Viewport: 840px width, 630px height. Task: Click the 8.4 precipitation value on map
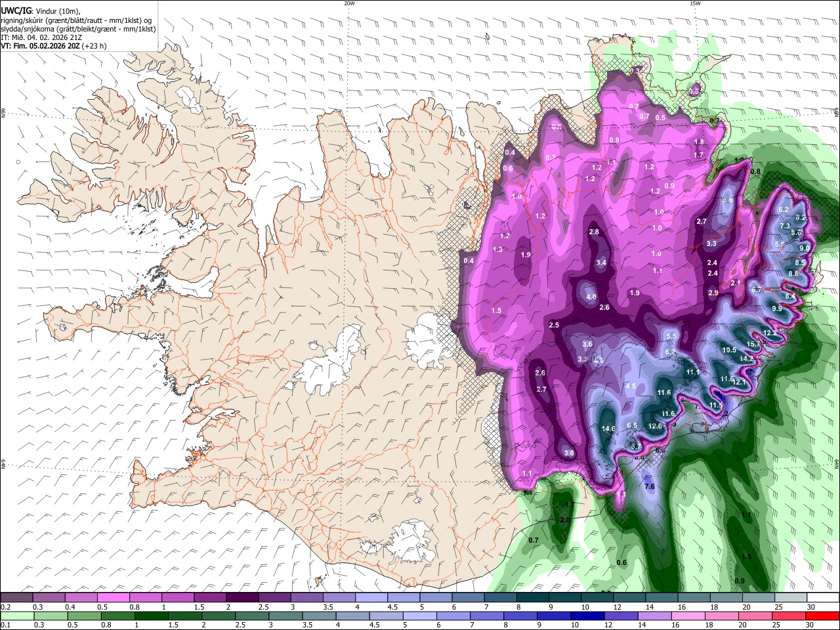(791, 296)
